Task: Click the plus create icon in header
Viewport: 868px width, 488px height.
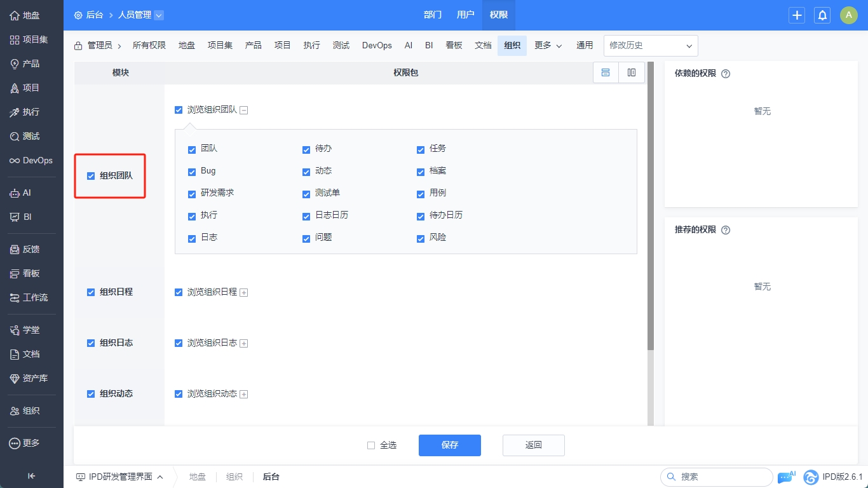Action: (x=797, y=15)
